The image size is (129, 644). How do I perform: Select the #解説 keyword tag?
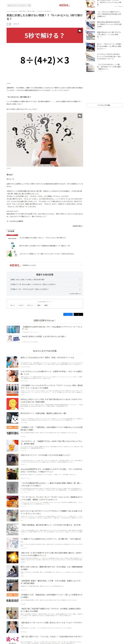[46, 305]
